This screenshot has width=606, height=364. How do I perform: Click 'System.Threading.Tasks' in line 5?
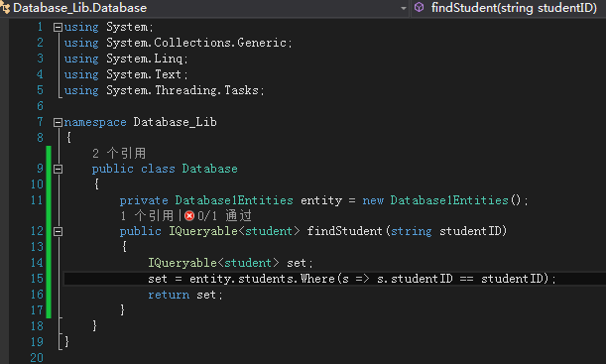tap(182, 90)
